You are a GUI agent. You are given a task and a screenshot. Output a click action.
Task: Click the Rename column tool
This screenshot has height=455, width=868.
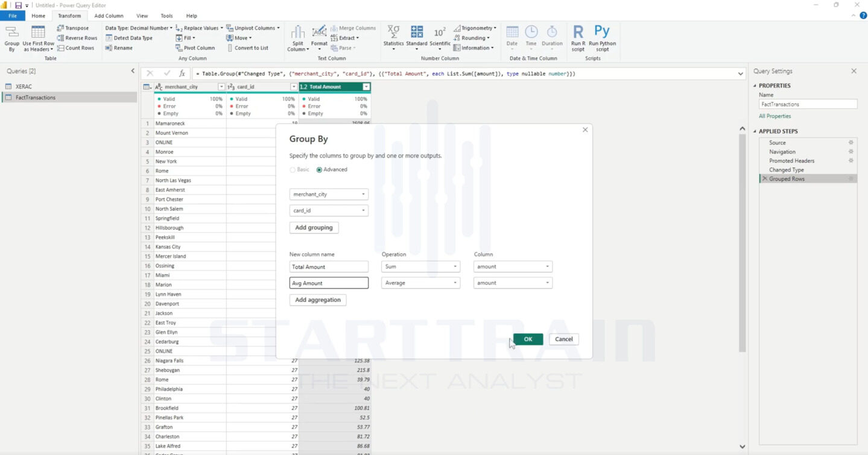click(119, 48)
